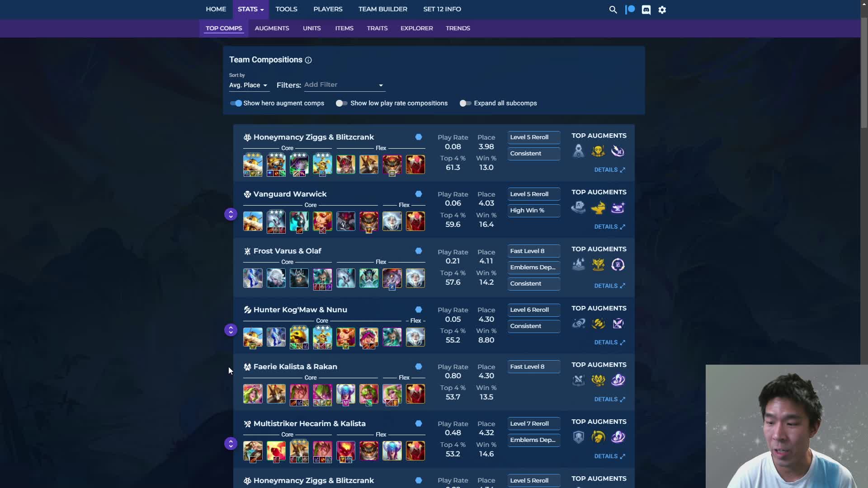Screen dimensions: 868x488
Task: Select the TOP COMPS tab
Action: (224, 28)
